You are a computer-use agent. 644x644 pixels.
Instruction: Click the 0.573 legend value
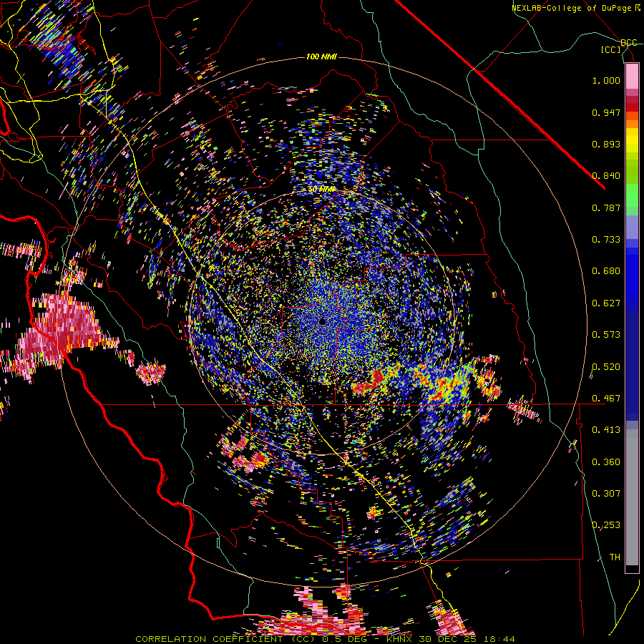tap(606, 335)
